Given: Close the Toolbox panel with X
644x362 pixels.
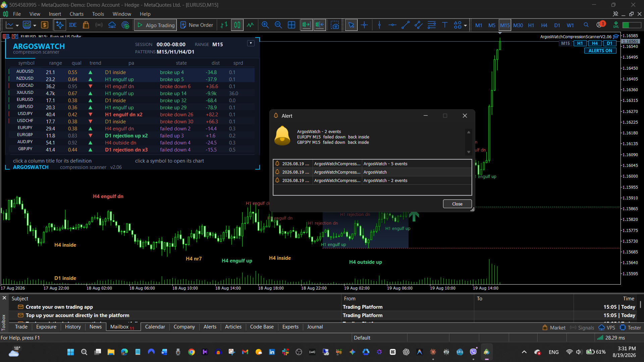Looking at the screenshot, I should pyautogui.click(x=4, y=298).
